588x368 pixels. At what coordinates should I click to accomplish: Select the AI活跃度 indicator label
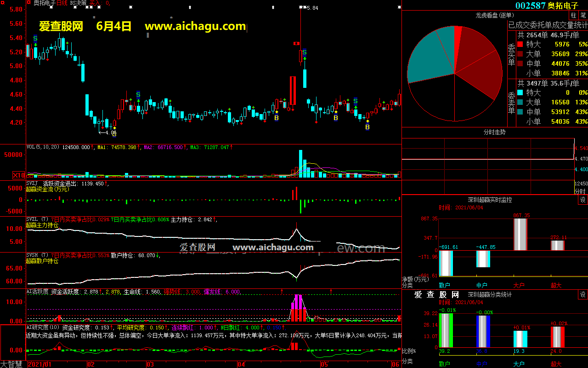point(37,292)
